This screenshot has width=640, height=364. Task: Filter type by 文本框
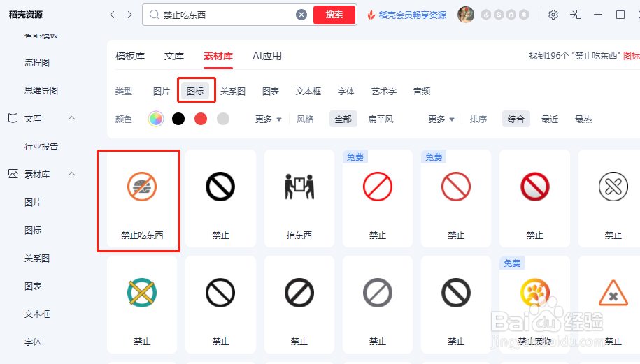[308, 92]
